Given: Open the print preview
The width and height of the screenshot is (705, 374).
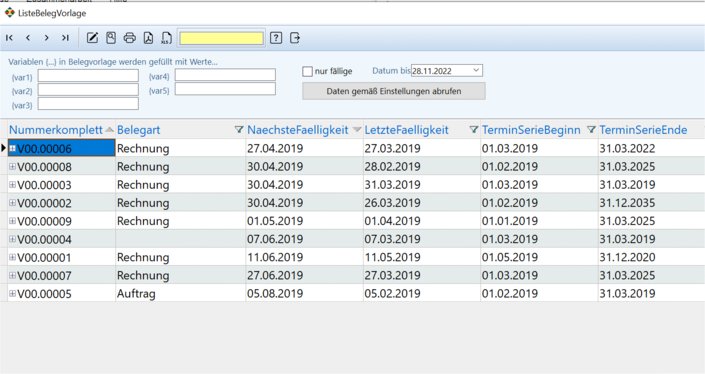Looking at the screenshot, I should 111,38.
